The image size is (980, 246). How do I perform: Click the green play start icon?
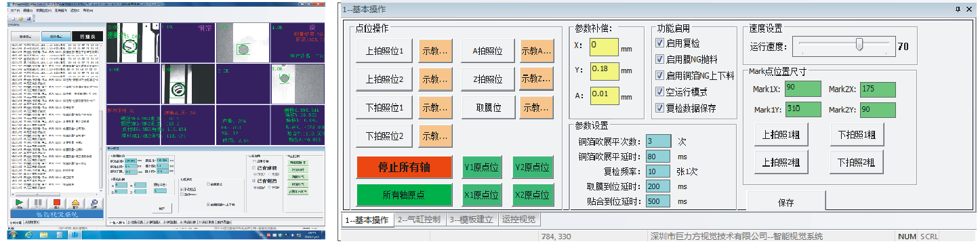coord(19,202)
